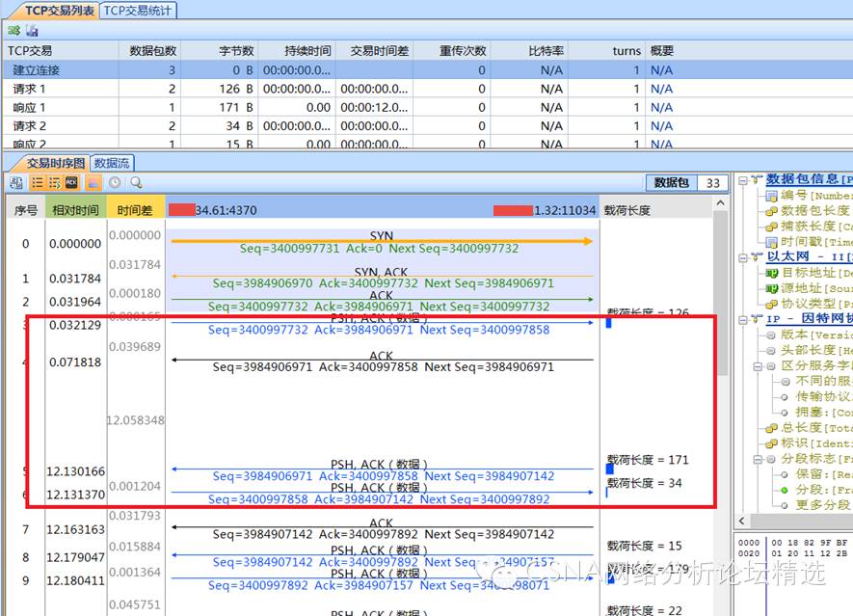Toggle the orange payload chart icon

click(x=93, y=182)
